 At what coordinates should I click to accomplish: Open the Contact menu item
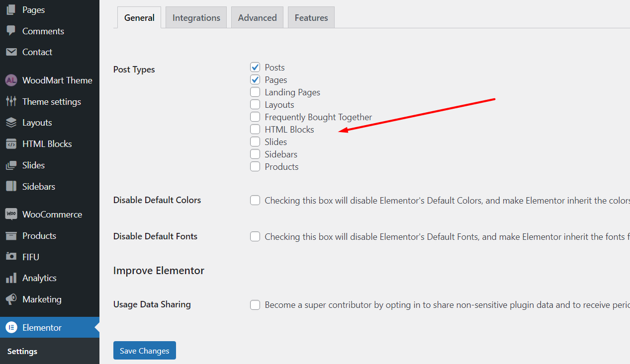(x=50, y=52)
